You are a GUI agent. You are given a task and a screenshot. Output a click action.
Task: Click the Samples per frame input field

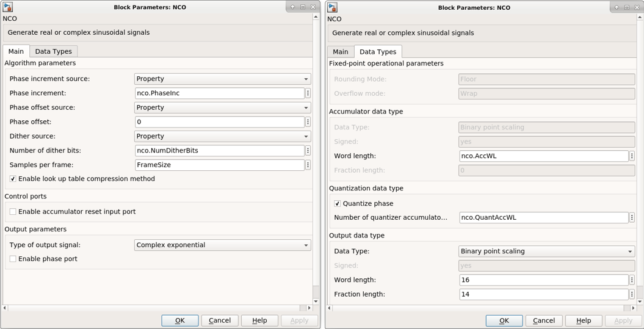tap(219, 165)
